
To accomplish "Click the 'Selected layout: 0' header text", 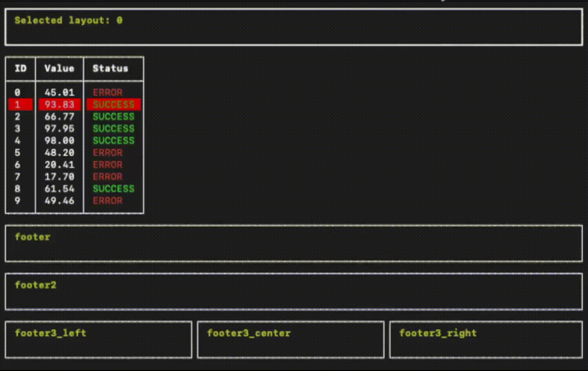I will tap(68, 20).
